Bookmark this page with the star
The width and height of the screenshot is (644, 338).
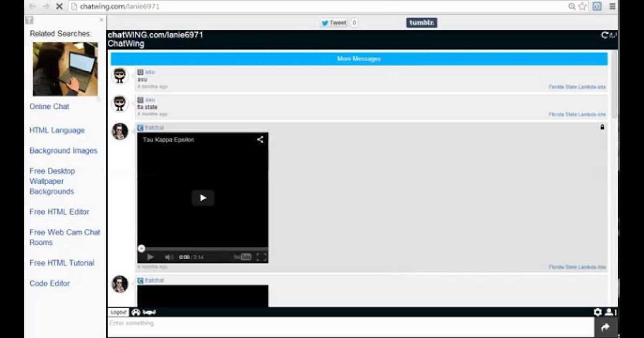(583, 6)
